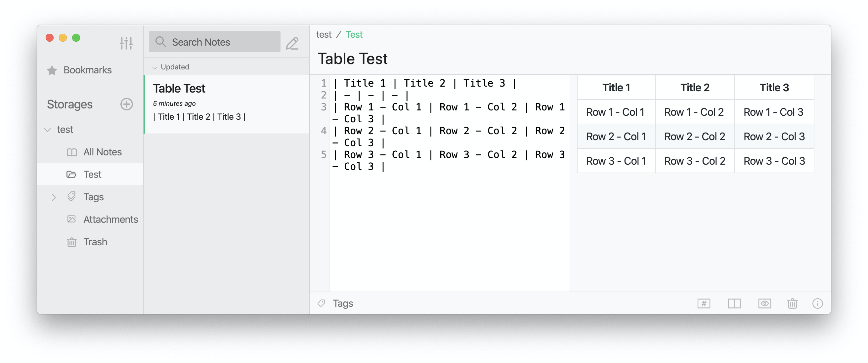Click the green Test breadcrumb link

[x=354, y=35]
